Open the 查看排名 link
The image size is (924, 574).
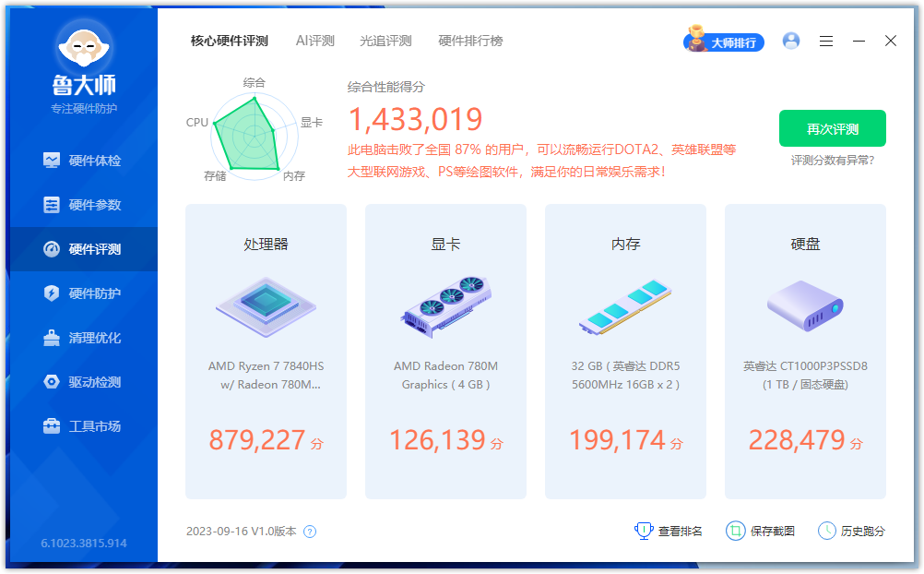point(680,532)
